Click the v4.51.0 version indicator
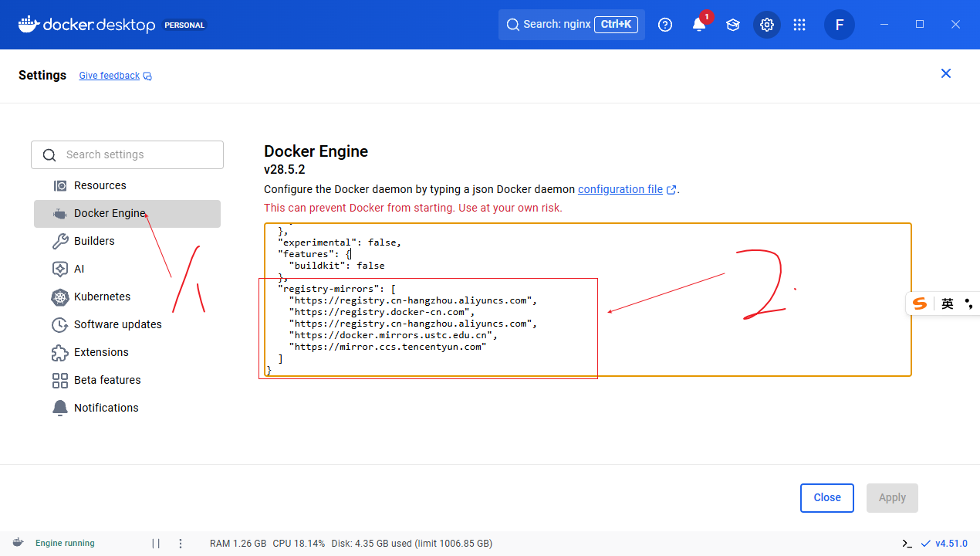The height and width of the screenshot is (556, 980). pyautogui.click(x=945, y=543)
